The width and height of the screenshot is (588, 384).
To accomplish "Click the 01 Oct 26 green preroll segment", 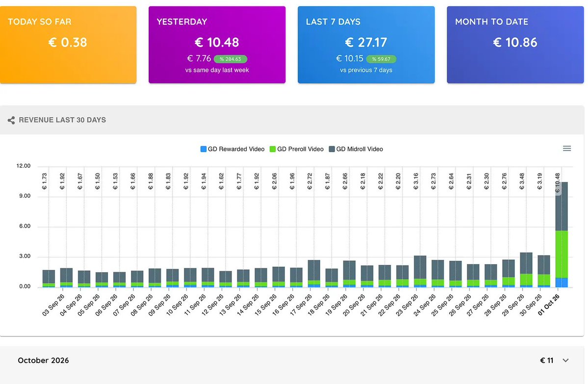I will pyautogui.click(x=562, y=254).
